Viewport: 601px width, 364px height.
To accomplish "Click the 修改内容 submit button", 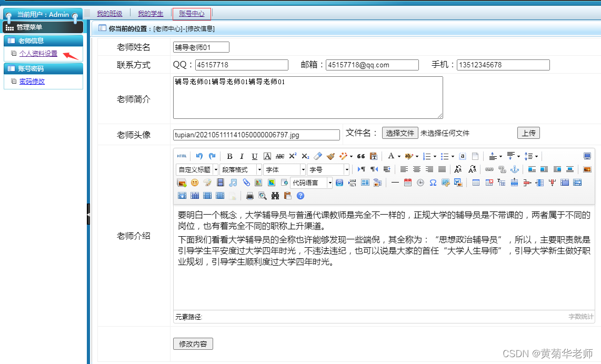I will pyautogui.click(x=193, y=343).
